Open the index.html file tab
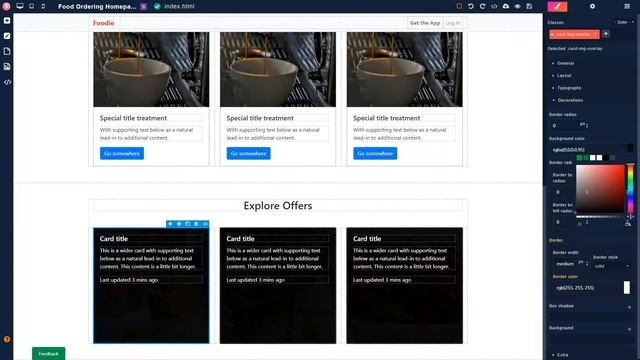Viewport: 640px width, 360px height. coord(179,7)
